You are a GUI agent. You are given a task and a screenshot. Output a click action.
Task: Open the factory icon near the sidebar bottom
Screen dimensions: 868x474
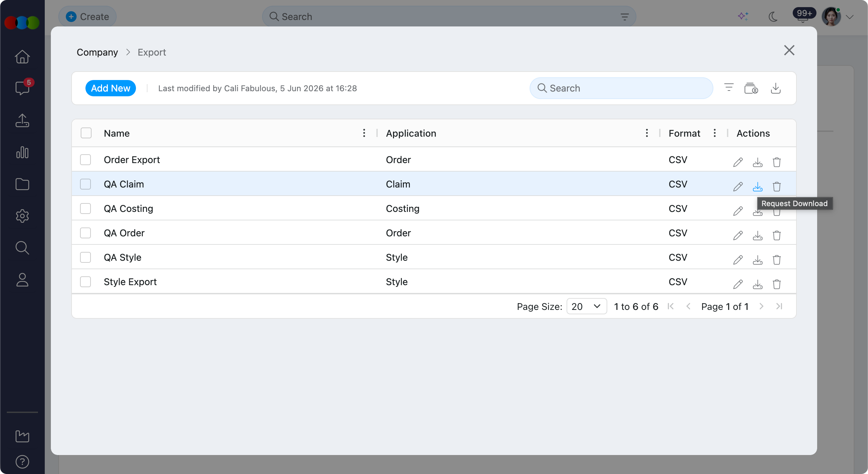click(22, 436)
